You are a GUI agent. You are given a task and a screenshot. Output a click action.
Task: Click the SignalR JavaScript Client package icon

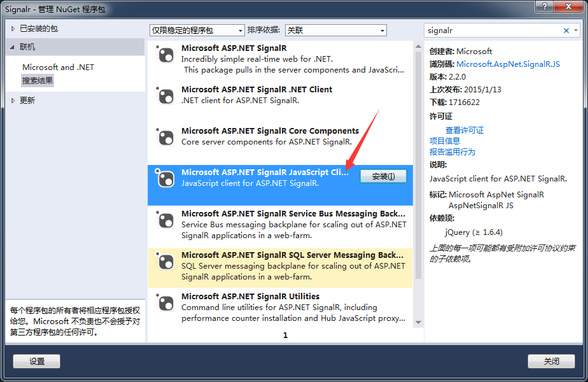[165, 179]
